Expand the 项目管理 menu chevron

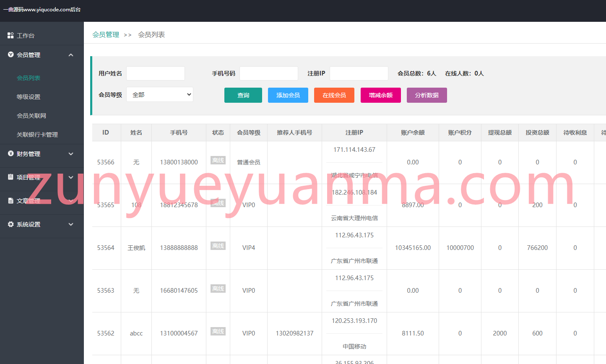click(x=71, y=177)
